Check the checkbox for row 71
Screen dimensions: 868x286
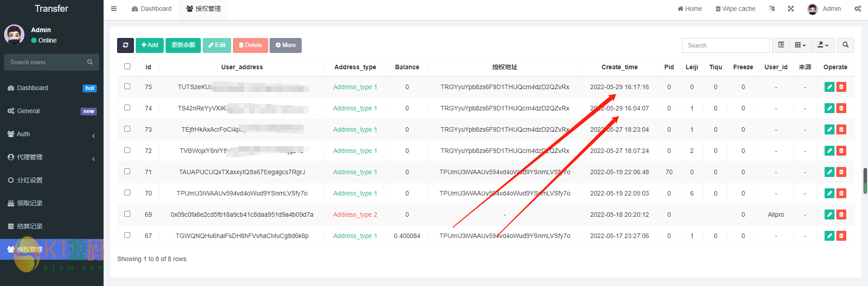[x=127, y=172]
